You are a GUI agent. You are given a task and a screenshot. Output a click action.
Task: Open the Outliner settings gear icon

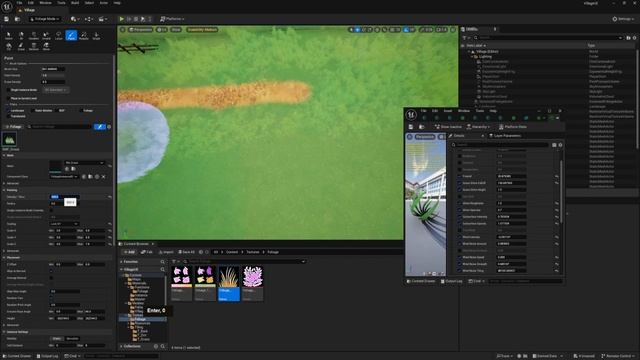[635, 38]
